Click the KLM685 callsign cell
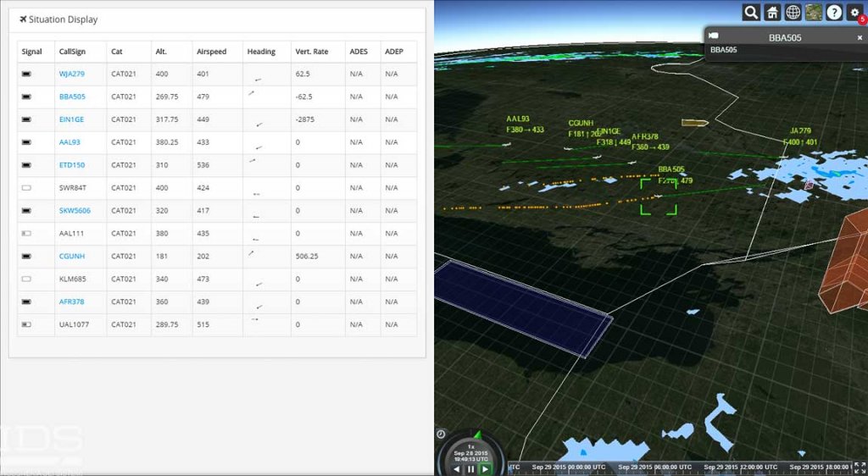Image resolution: width=868 pixels, height=476 pixels. (x=73, y=280)
